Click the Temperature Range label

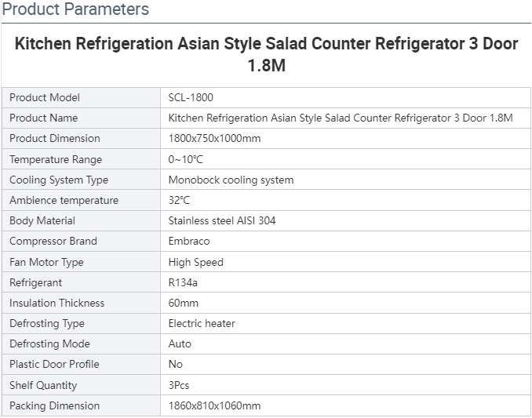click(56, 159)
